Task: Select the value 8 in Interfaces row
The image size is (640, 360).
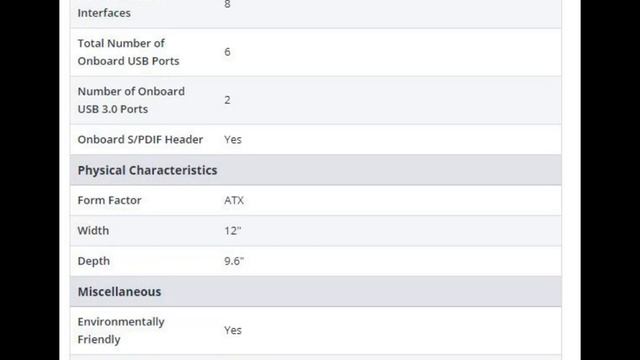Action: (x=227, y=4)
